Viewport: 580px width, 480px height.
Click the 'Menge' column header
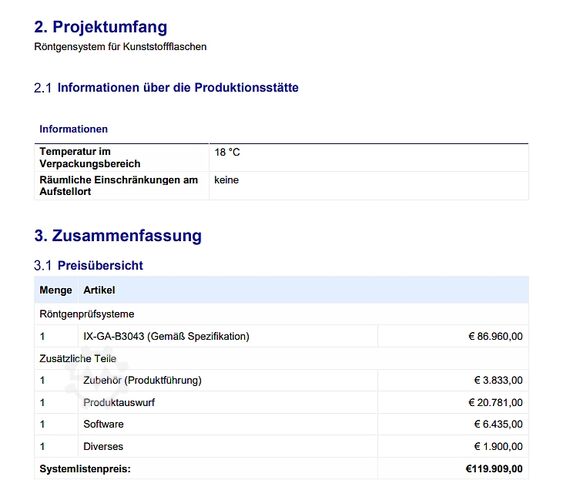[x=56, y=290]
